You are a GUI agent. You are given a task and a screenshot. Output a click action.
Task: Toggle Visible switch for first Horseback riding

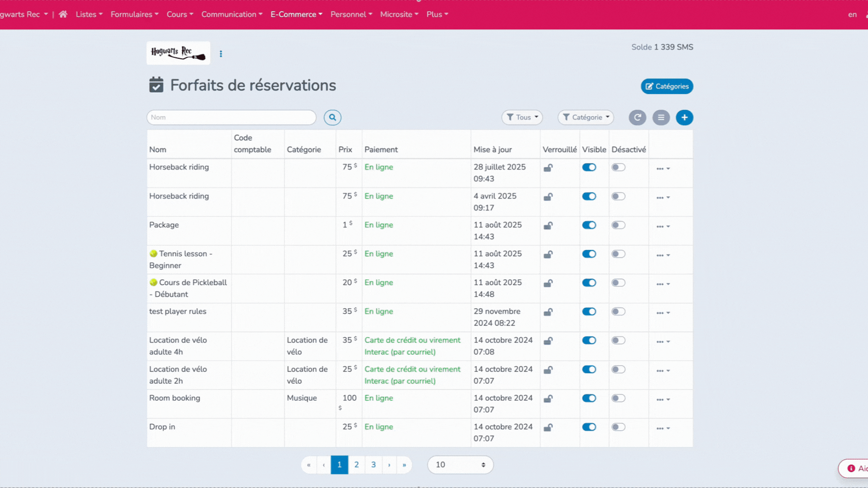589,167
